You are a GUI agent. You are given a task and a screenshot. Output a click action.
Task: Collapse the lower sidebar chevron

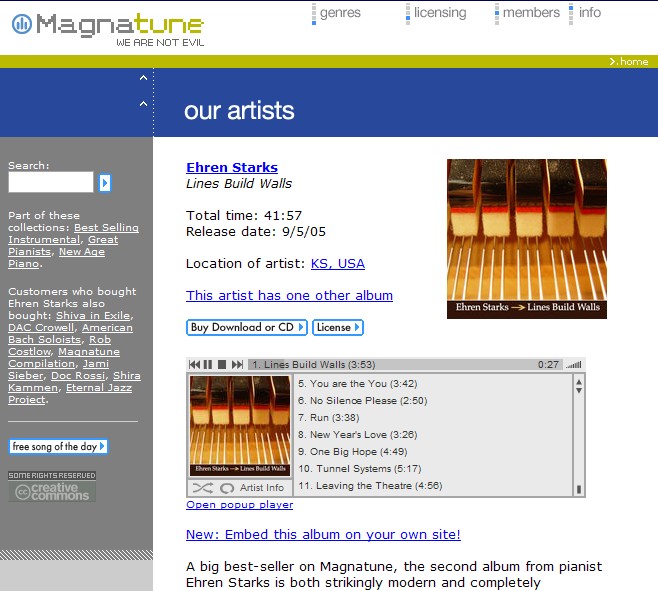click(144, 104)
